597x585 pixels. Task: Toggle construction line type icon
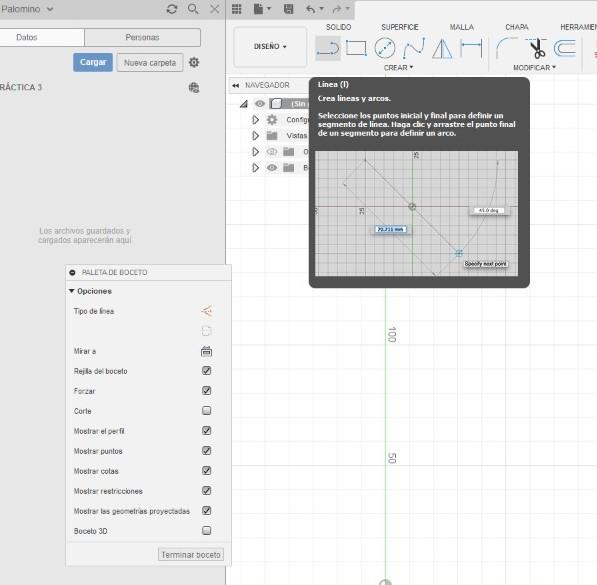click(206, 311)
